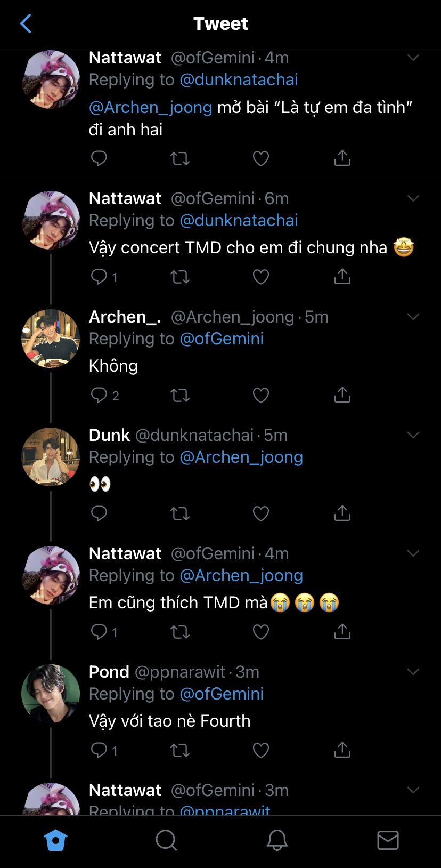Open @dunknatachai link in the first tweet
The image size is (441, 868).
[x=239, y=80]
